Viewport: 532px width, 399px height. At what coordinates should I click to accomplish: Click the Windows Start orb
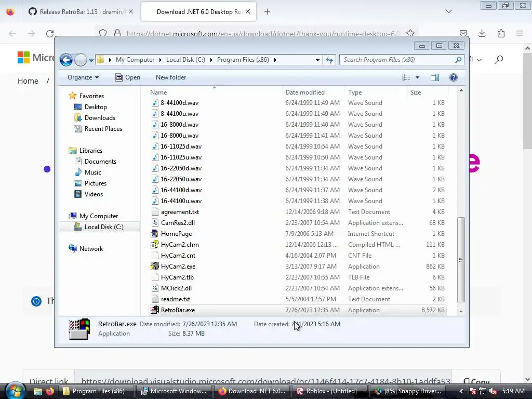point(14,391)
